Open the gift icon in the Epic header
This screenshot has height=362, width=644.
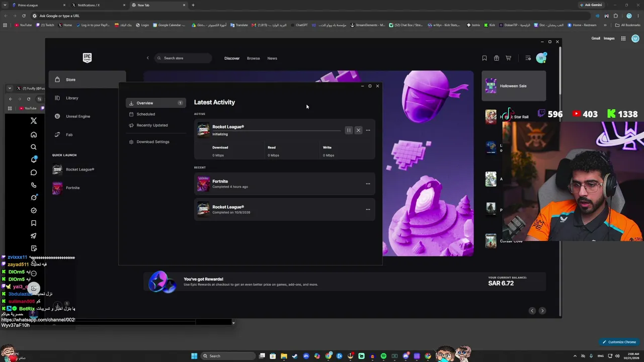[497, 58]
